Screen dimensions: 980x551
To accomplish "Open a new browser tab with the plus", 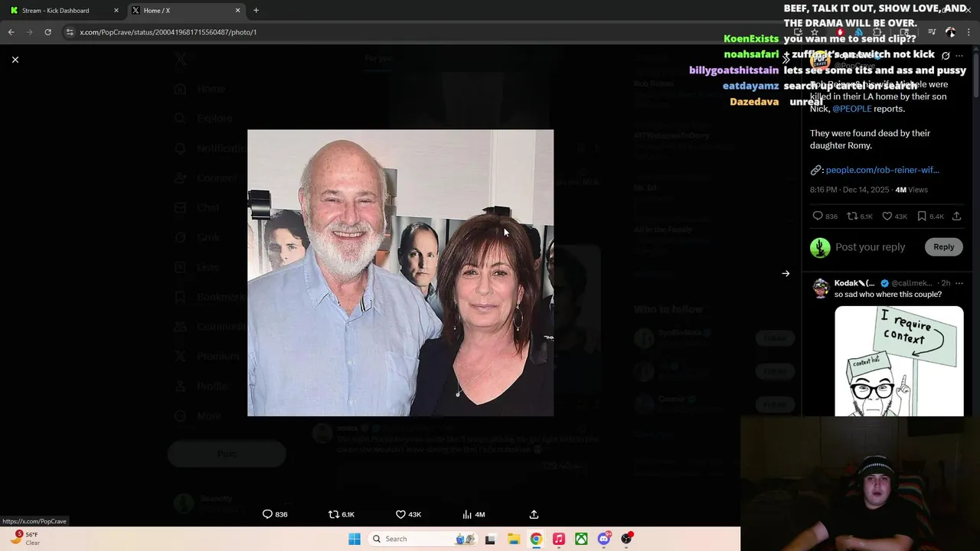I will (256, 10).
